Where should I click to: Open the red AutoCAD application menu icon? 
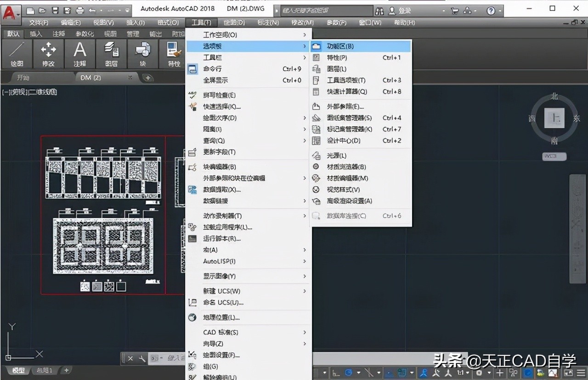click(x=10, y=12)
